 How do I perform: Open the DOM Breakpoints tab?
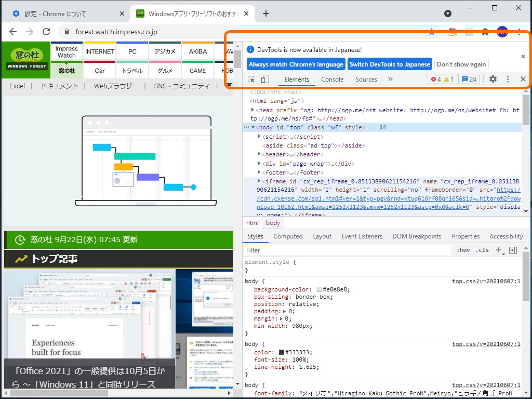click(417, 236)
